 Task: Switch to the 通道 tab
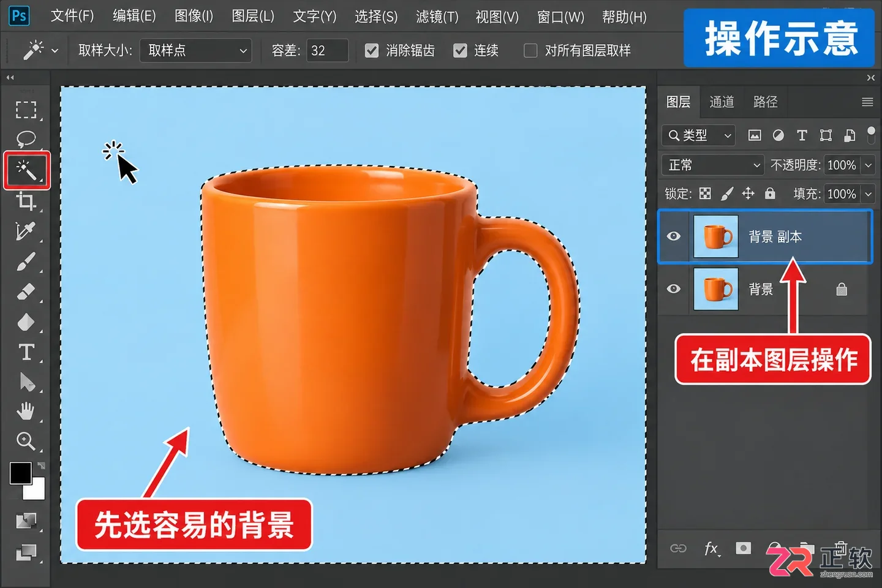pyautogui.click(x=722, y=102)
